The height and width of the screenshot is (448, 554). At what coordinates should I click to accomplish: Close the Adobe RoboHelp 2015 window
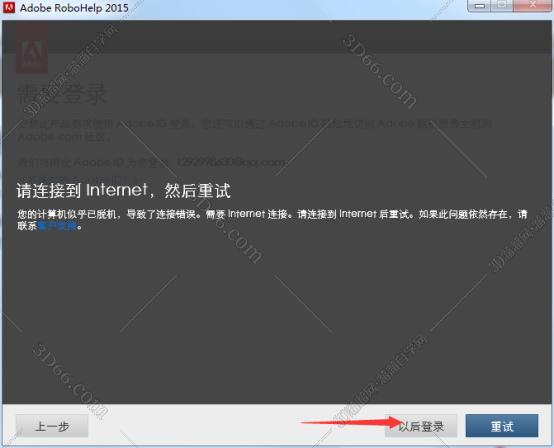[532, 6]
